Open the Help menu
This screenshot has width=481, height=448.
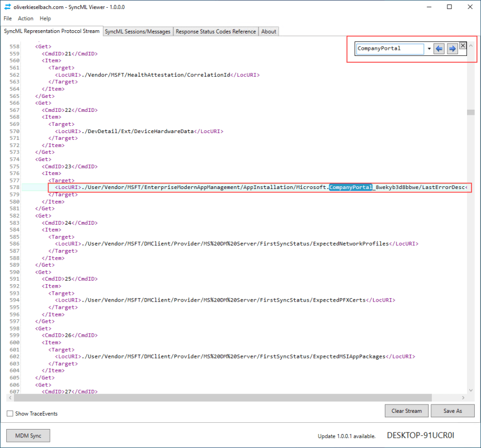click(44, 18)
